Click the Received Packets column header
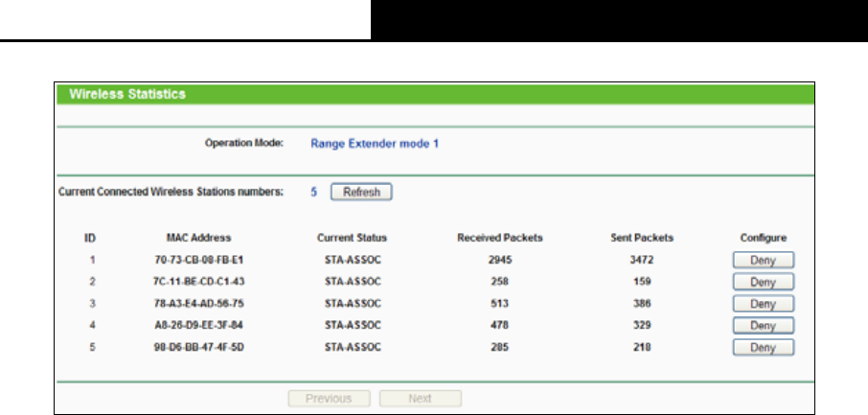The image size is (868, 415). [x=500, y=238]
